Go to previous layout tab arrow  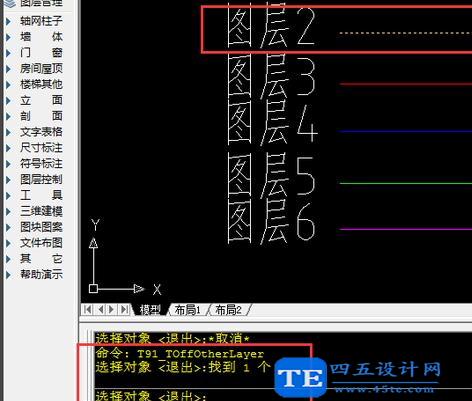(100, 310)
